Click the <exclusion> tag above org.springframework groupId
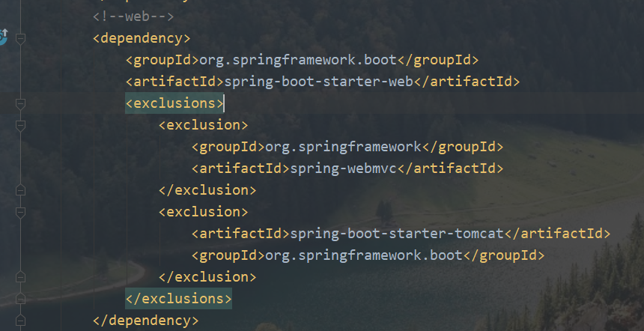The image size is (644, 331). click(204, 125)
